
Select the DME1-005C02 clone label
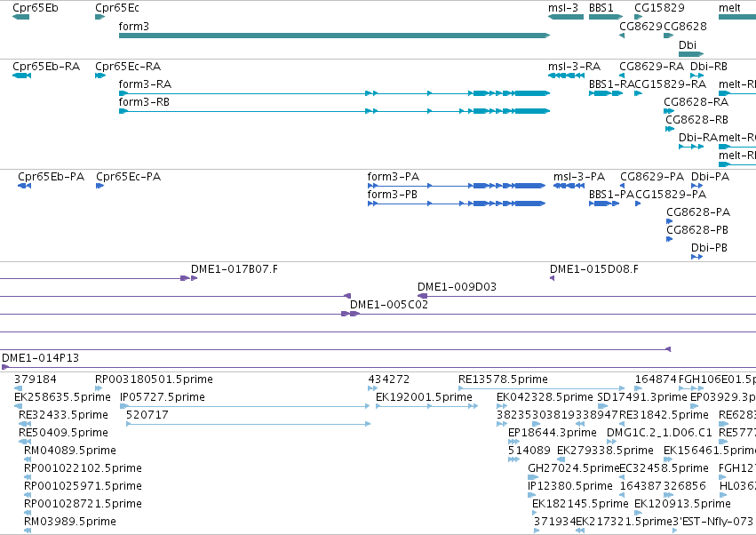[x=389, y=305]
